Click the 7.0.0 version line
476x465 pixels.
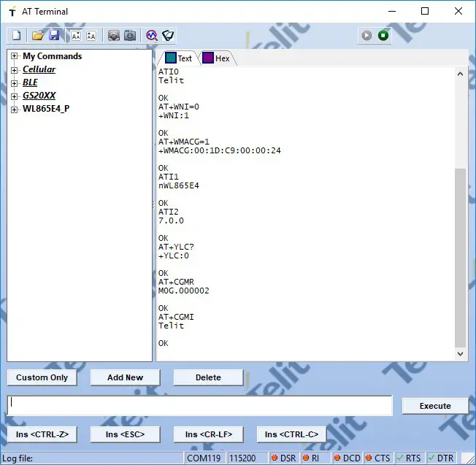coord(171,220)
